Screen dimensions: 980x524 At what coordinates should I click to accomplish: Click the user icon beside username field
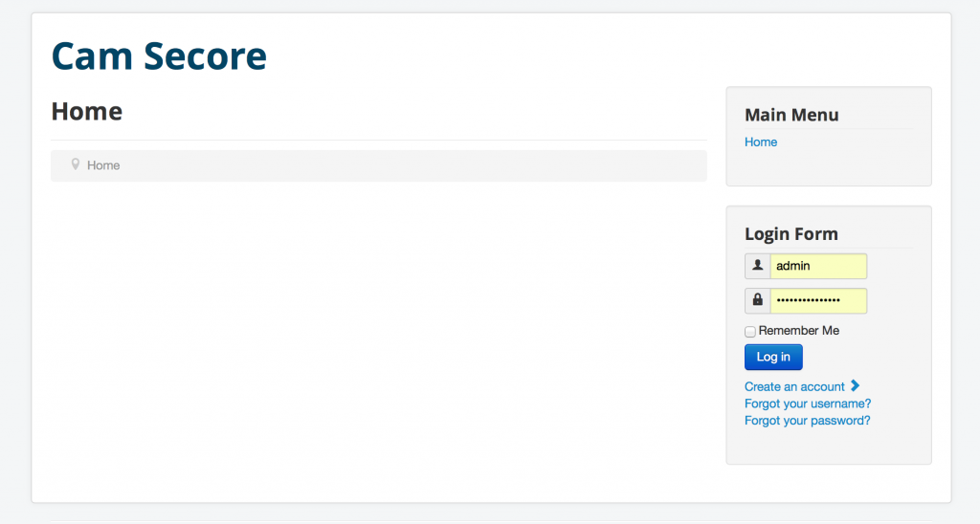pos(758,266)
